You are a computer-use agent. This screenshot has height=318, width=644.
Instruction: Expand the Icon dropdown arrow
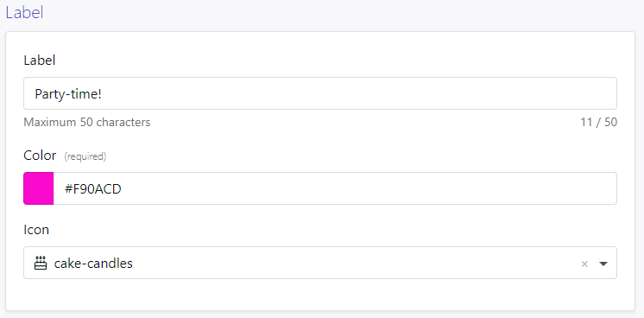603,264
